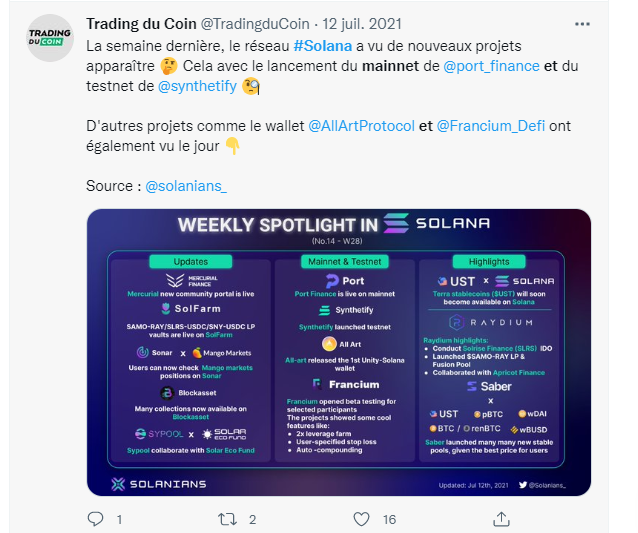Like the tweet with heart icon
Image resolution: width=638 pixels, height=533 pixels.
361,519
